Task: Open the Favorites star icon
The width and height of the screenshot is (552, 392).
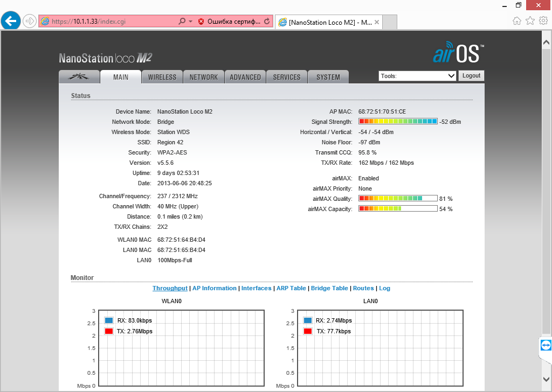Action: [530, 21]
